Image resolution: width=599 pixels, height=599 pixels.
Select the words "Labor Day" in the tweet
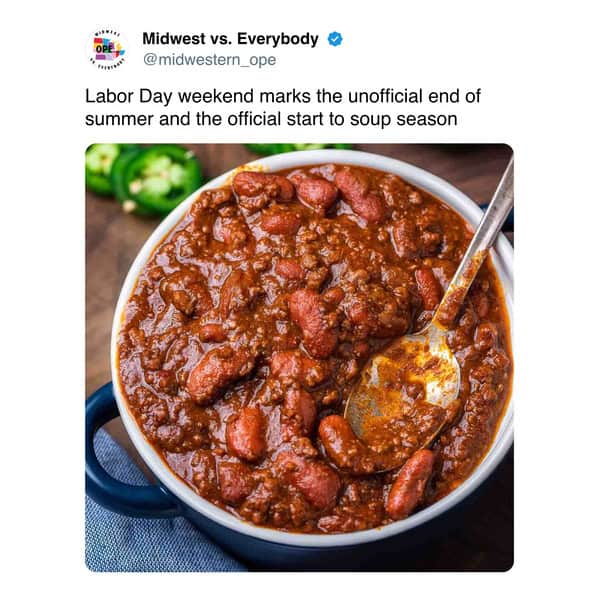[x=128, y=96]
